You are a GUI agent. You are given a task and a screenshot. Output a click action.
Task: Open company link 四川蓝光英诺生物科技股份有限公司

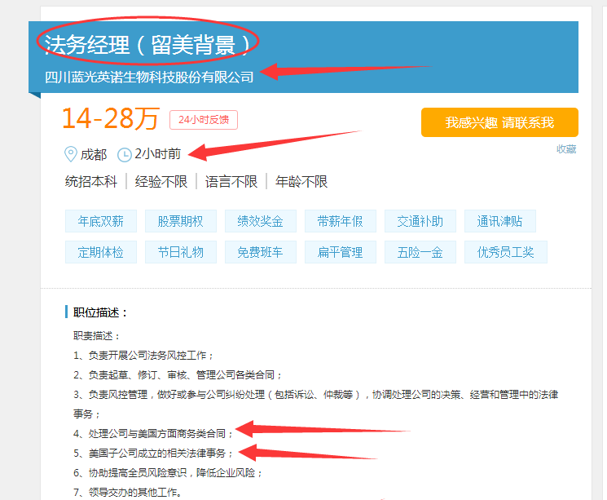tap(149, 77)
